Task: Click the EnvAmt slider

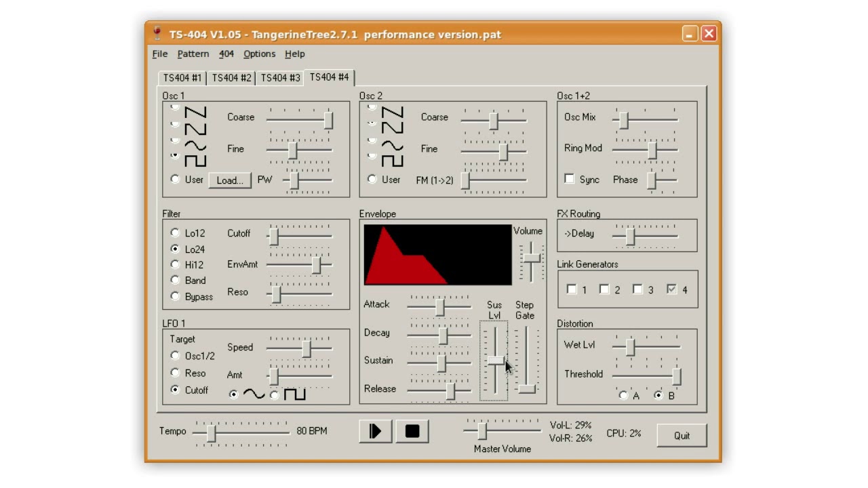Action: click(300, 264)
